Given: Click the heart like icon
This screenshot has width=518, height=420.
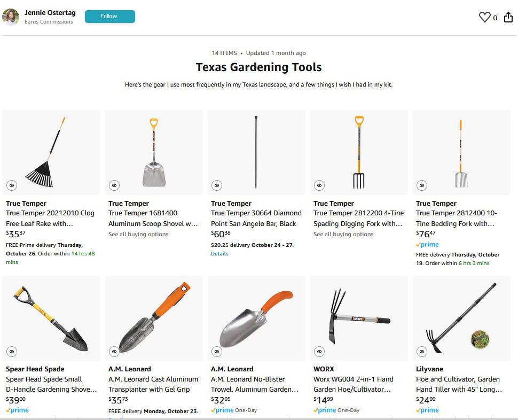Looking at the screenshot, I should (485, 17).
